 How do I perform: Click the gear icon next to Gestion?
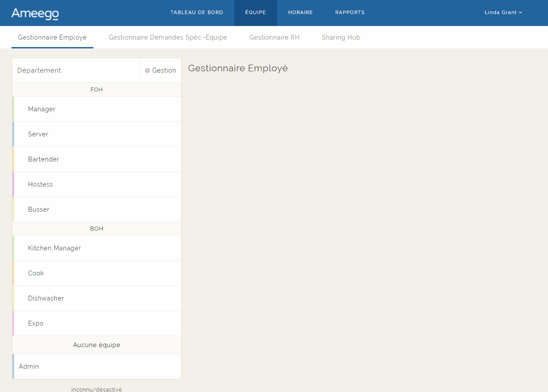(x=148, y=70)
